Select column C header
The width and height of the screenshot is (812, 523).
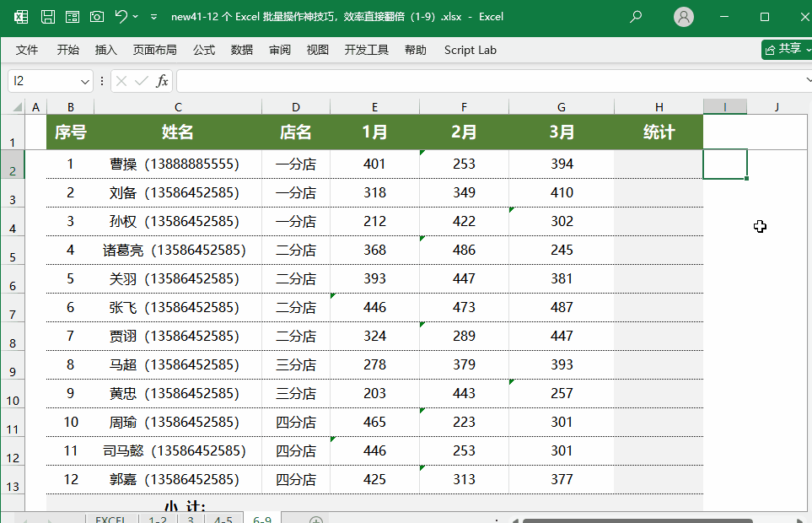coord(178,106)
